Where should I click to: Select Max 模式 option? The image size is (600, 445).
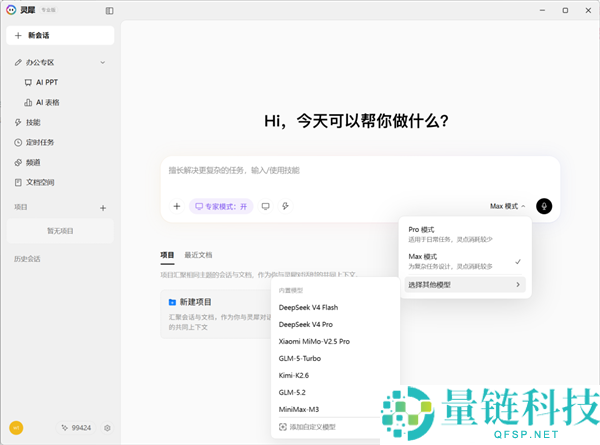coord(465,261)
